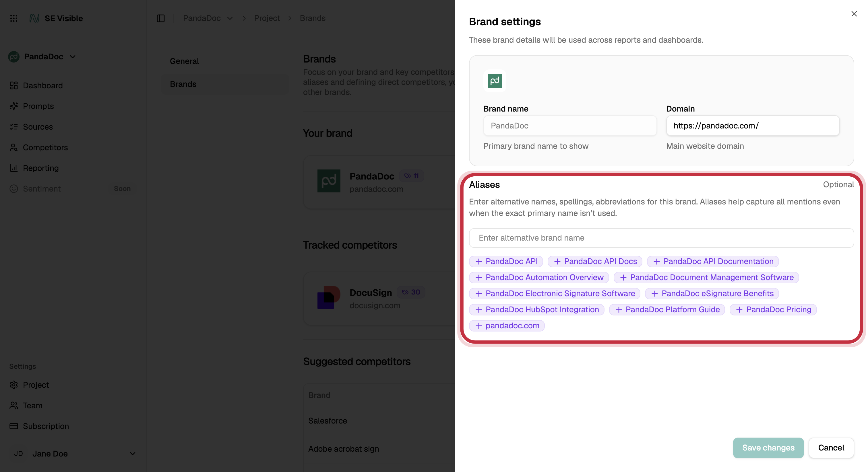Focus the Brand name field

point(570,126)
